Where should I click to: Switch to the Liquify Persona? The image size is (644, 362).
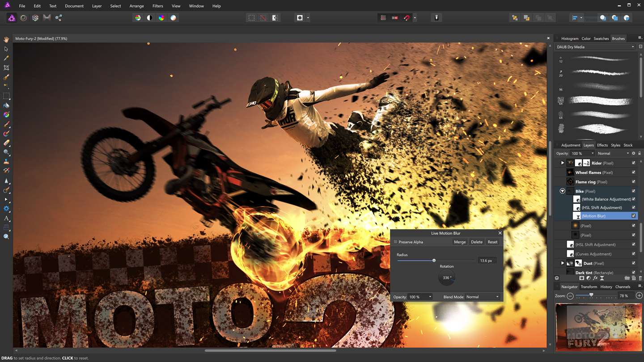click(23, 18)
